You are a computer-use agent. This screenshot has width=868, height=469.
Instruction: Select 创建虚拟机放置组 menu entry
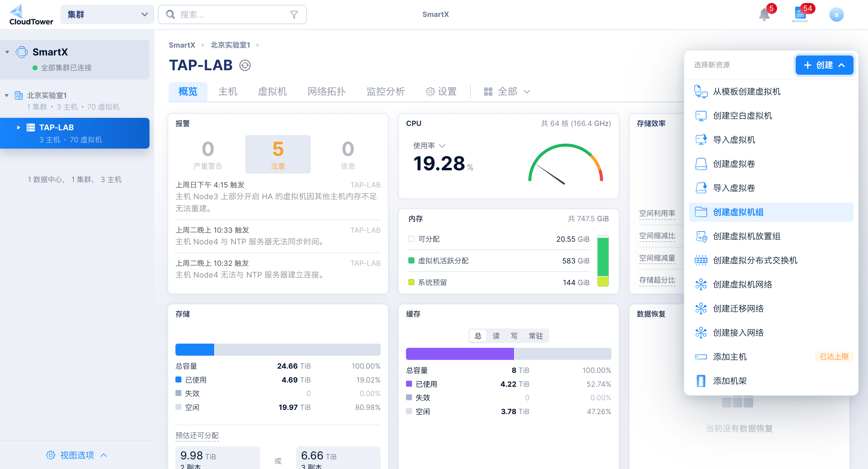point(771,236)
